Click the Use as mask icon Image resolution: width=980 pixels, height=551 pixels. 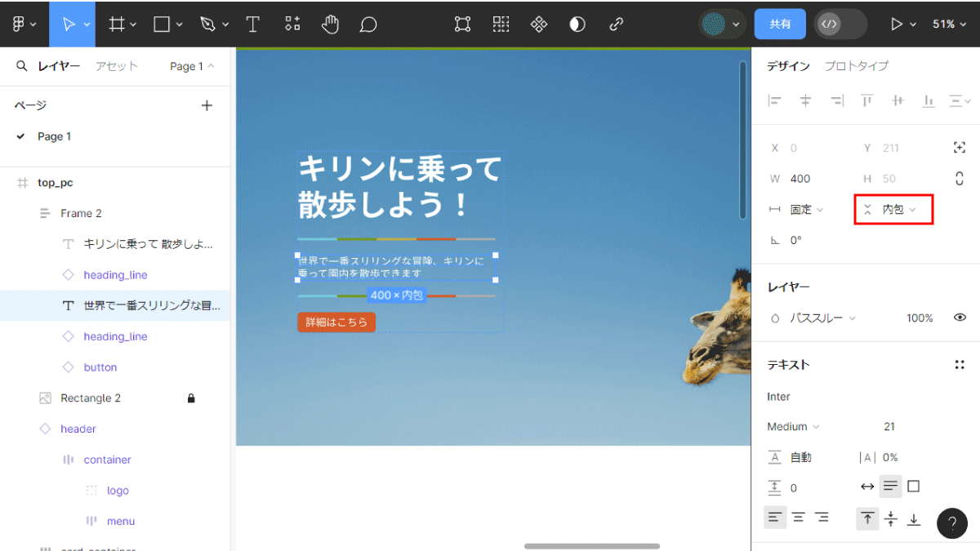click(577, 24)
